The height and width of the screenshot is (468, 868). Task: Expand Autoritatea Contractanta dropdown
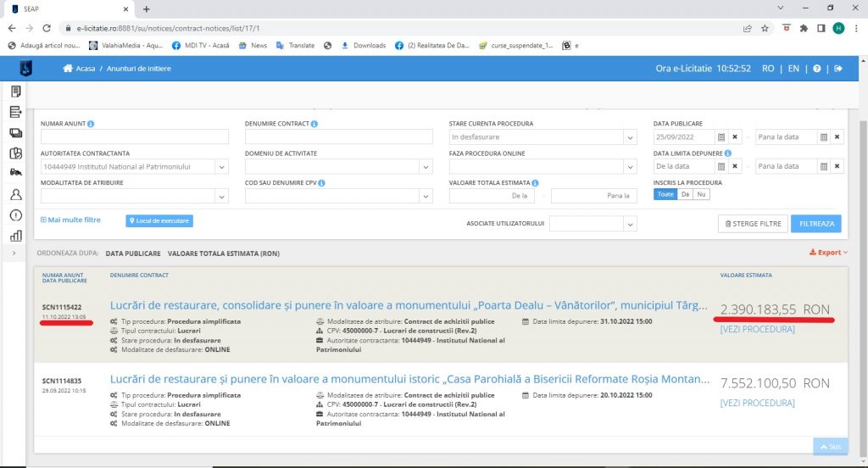(x=221, y=167)
